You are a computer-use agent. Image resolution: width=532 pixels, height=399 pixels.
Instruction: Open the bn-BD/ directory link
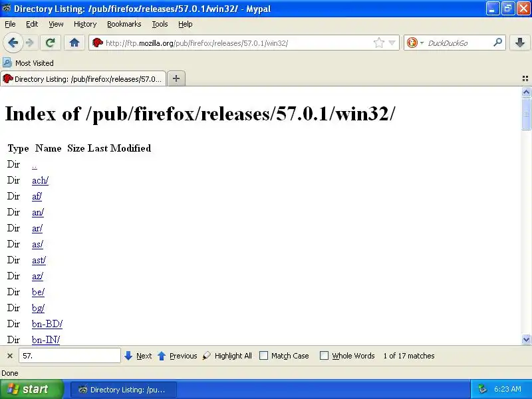click(47, 324)
